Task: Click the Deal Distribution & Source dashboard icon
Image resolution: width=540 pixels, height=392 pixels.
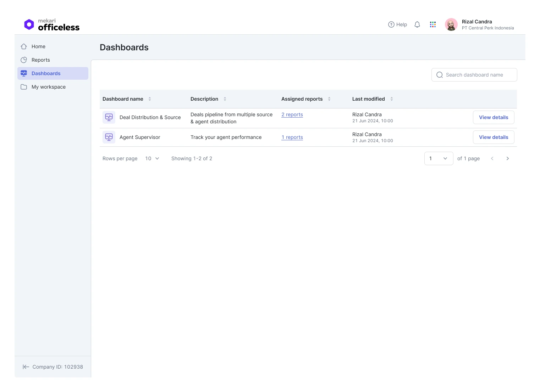Action: tap(109, 117)
